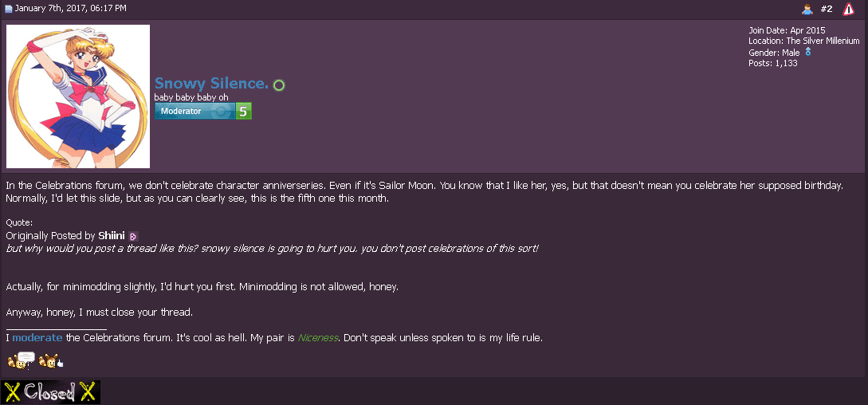Click the Closed thread button
This screenshot has width=868, height=405.
50,392
